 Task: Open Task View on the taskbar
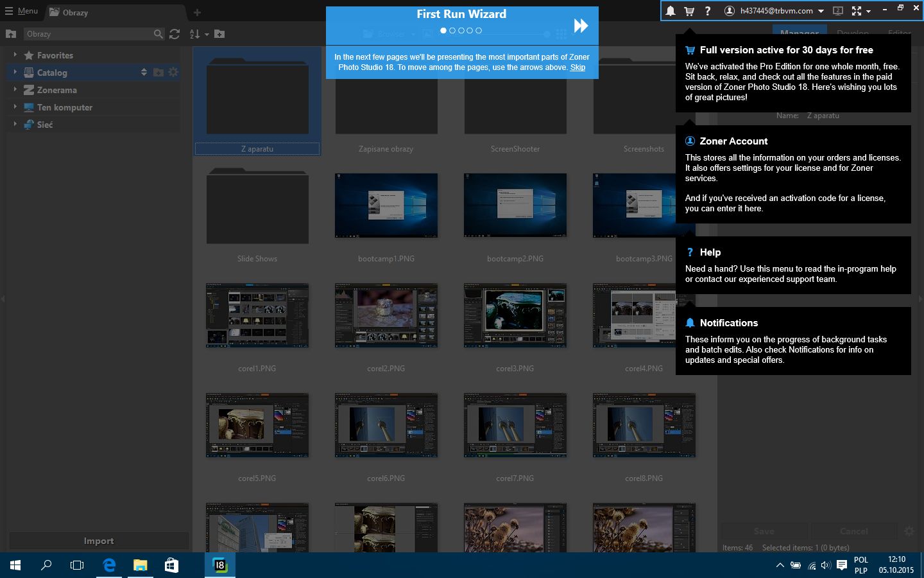point(77,565)
